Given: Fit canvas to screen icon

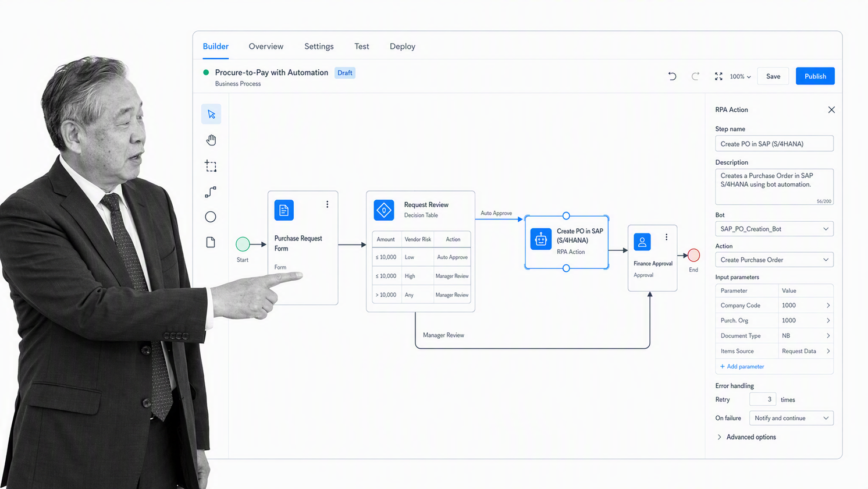Looking at the screenshot, I should tap(718, 76).
